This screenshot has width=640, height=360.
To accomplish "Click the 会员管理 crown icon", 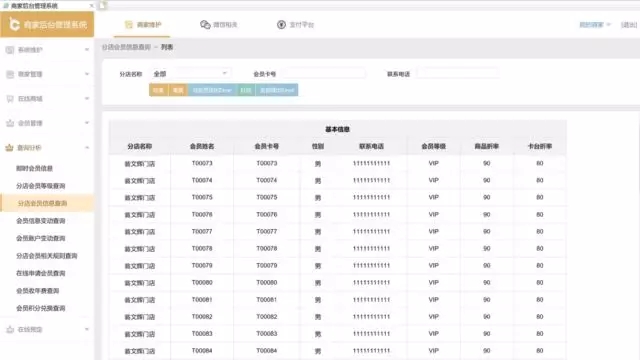I will click(10, 123).
